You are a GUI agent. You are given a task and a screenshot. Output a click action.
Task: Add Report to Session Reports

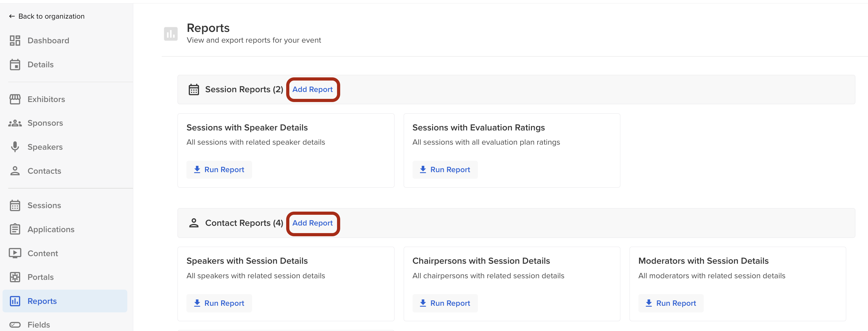pos(312,89)
